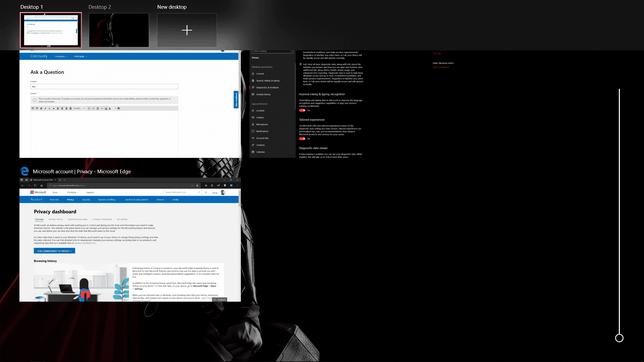Toggle Italic in the Ask a Question editor
This screenshot has height=362, width=644.
click(45, 108)
